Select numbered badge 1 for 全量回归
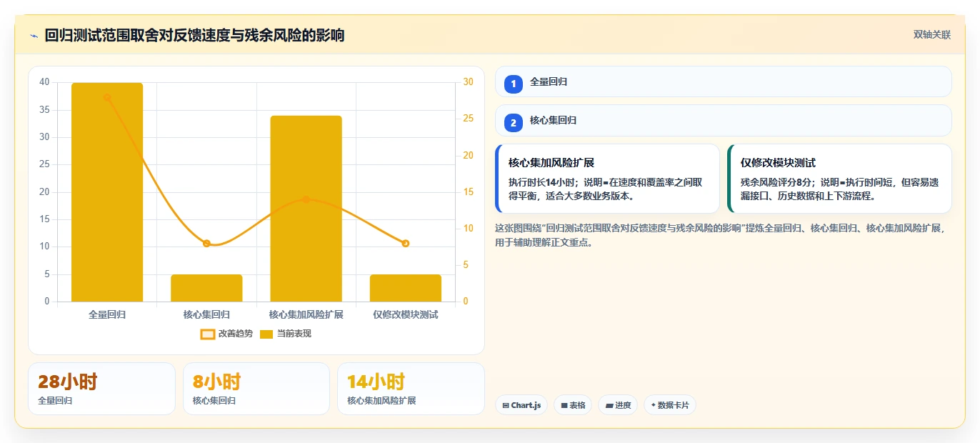 pyautogui.click(x=513, y=84)
